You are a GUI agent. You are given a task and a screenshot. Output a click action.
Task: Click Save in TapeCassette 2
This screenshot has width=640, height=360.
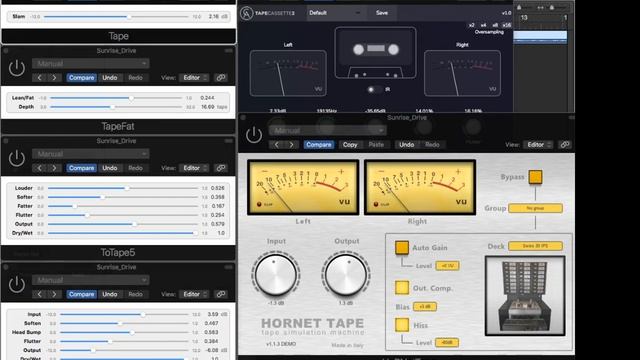point(382,13)
